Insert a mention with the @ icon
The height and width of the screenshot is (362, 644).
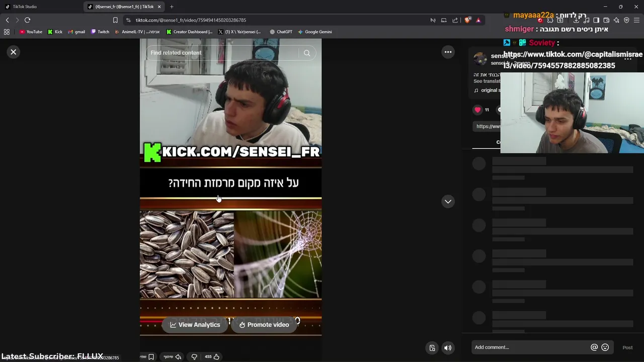[594, 347]
